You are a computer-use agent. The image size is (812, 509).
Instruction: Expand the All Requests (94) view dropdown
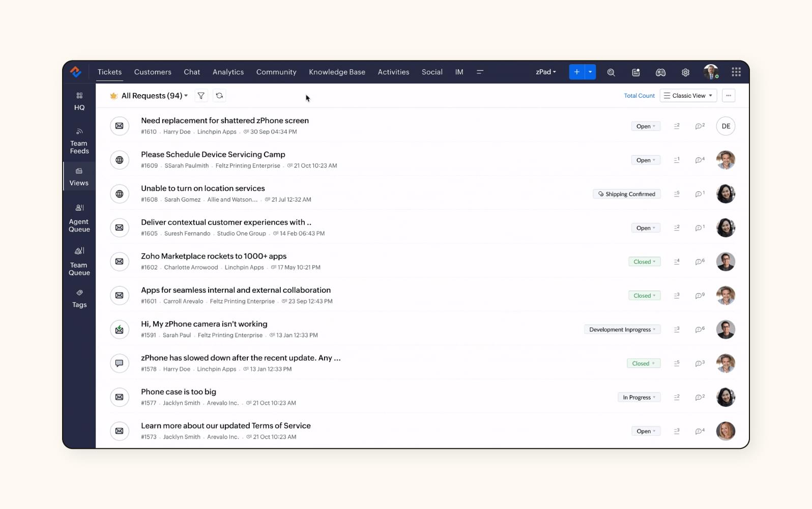155,96
